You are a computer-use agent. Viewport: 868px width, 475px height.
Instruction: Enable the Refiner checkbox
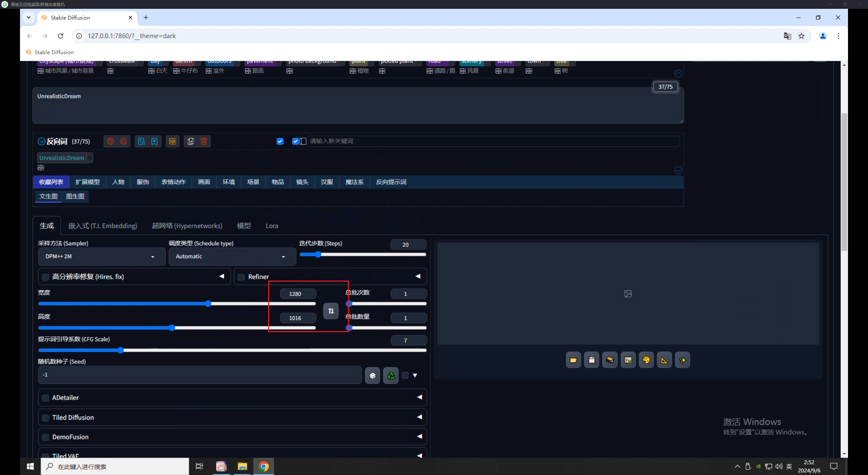point(241,277)
